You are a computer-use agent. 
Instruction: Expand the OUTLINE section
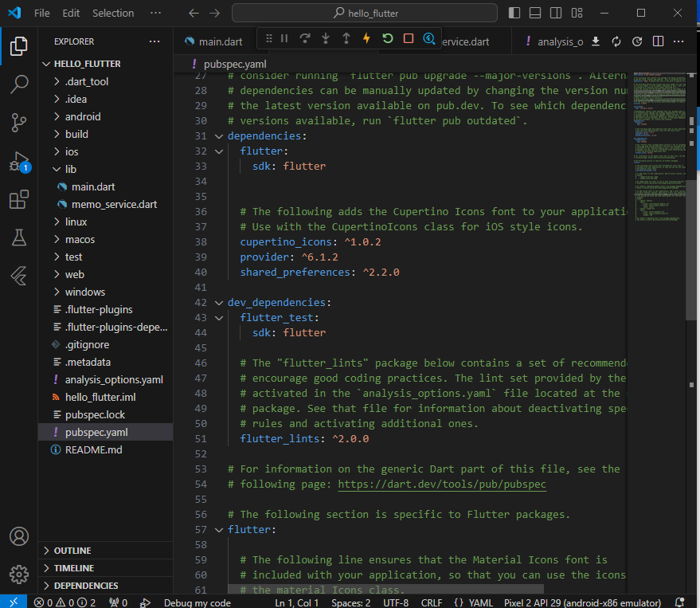105,551
